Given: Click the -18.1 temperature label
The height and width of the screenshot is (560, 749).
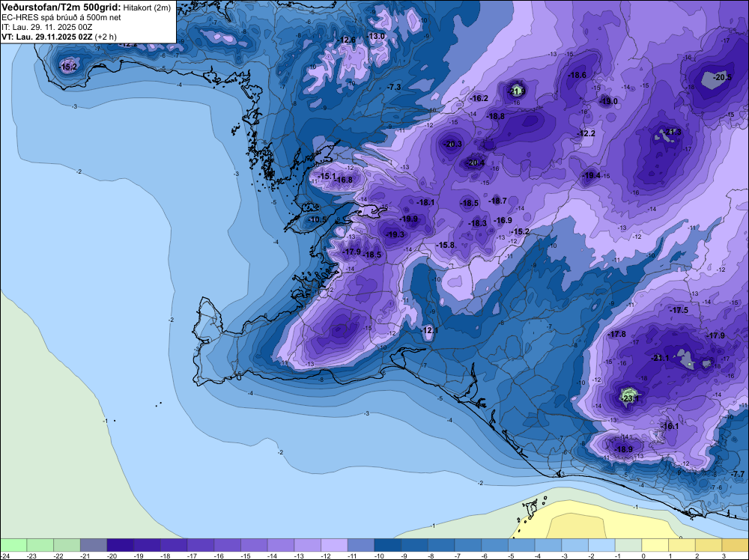Looking at the screenshot, I should coord(425,202).
